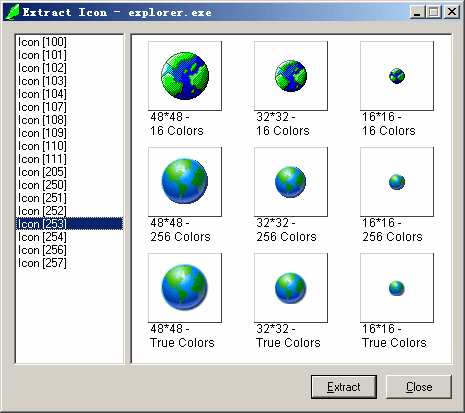Image resolution: width=465 pixels, height=413 pixels.
Task: Select Icon [252] list entry
Action: 69,211
